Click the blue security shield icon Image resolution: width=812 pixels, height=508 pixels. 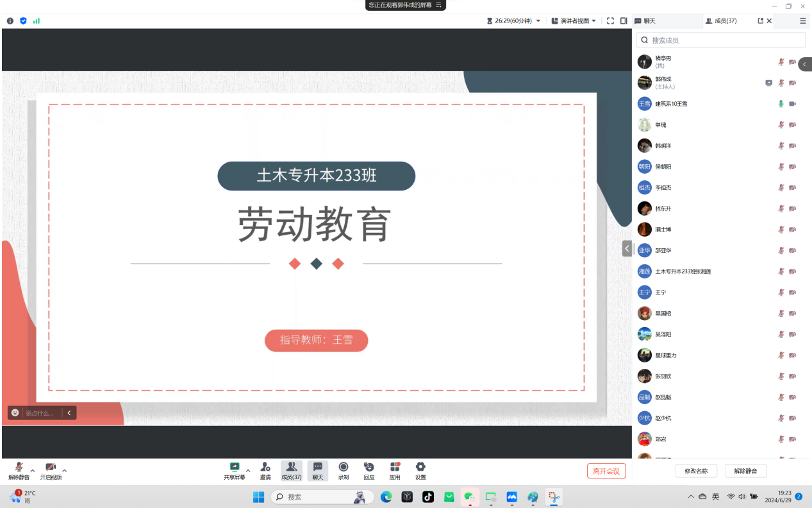pyautogui.click(x=23, y=21)
